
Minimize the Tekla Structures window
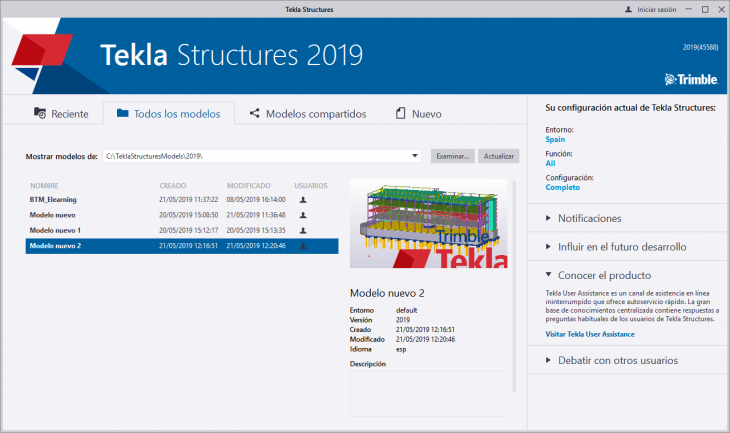point(689,9)
